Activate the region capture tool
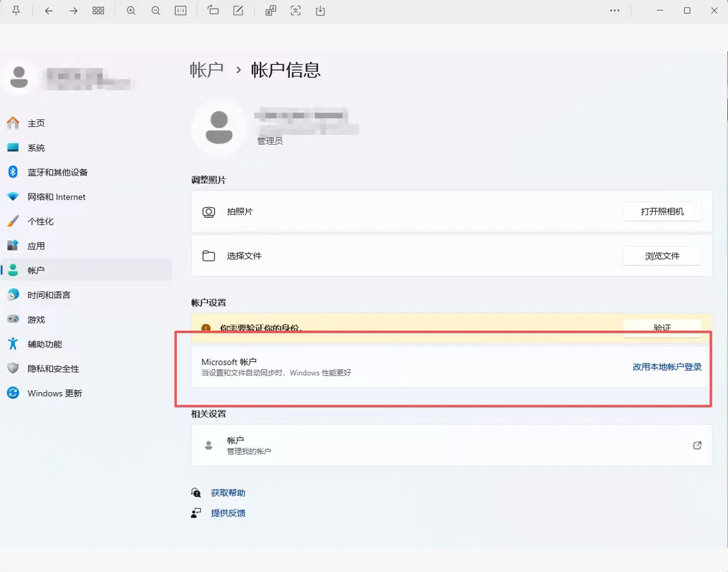This screenshot has height=572, width=728. (x=296, y=11)
